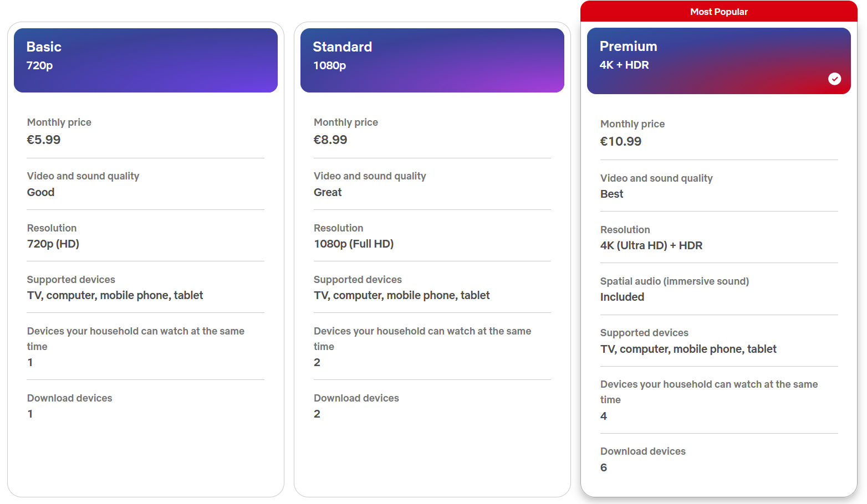Select the Premium 4K + HDR plan header

pyautogui.click(x=718, y=61)
